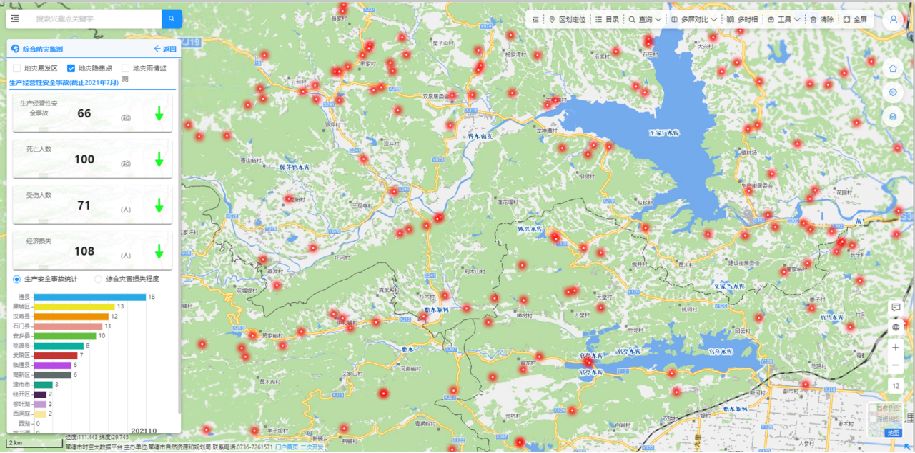Click the green arrow on the 100 card
The width and height of the screenshot is (915, 453).
point(159,159)
